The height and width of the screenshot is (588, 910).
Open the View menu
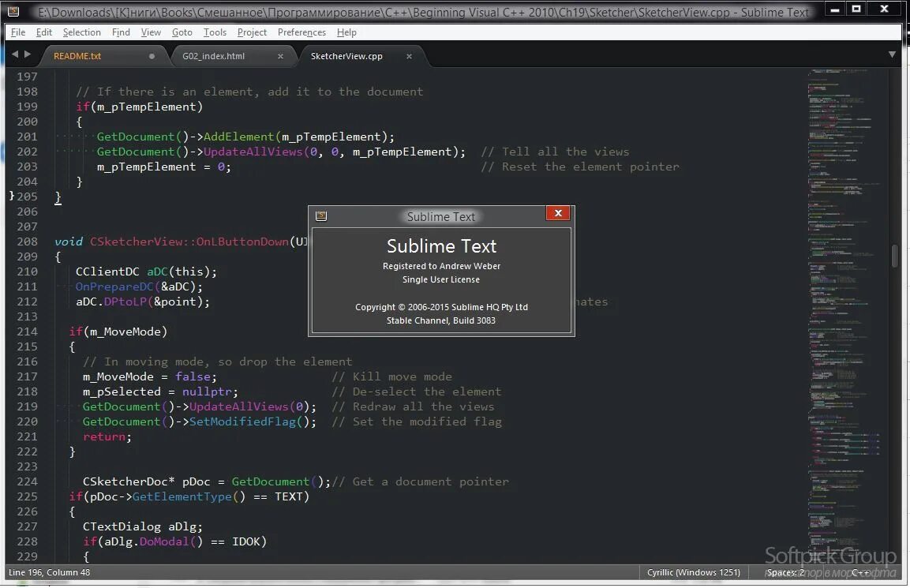coord(151,32)
